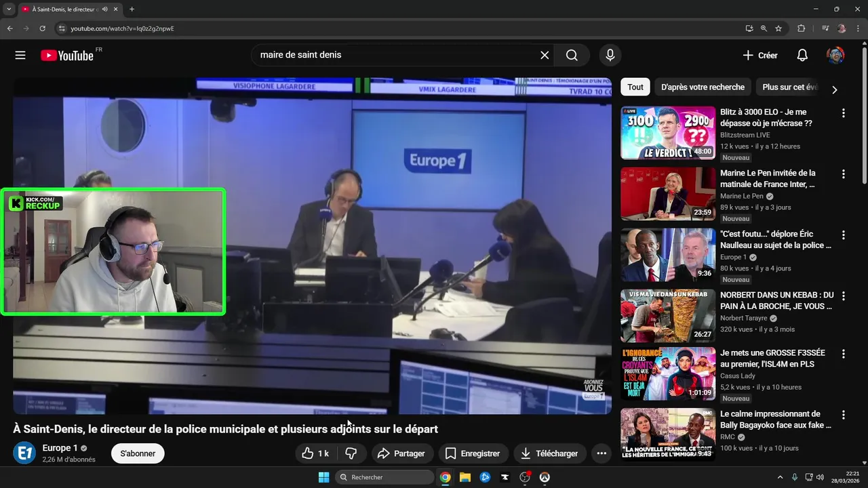Click the Enregistrer button
This screenshot has height=488, width=868.
[473, 453]
